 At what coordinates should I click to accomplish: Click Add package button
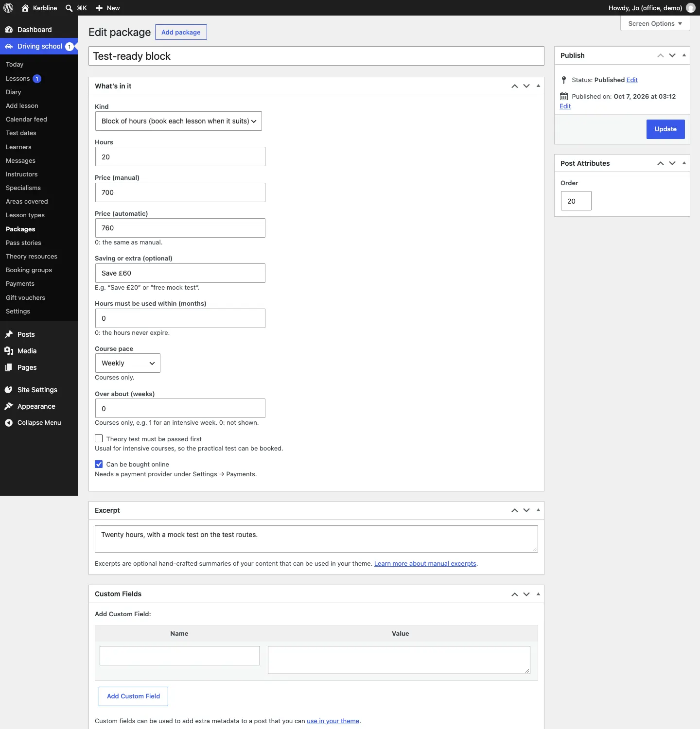pos(181,32)
